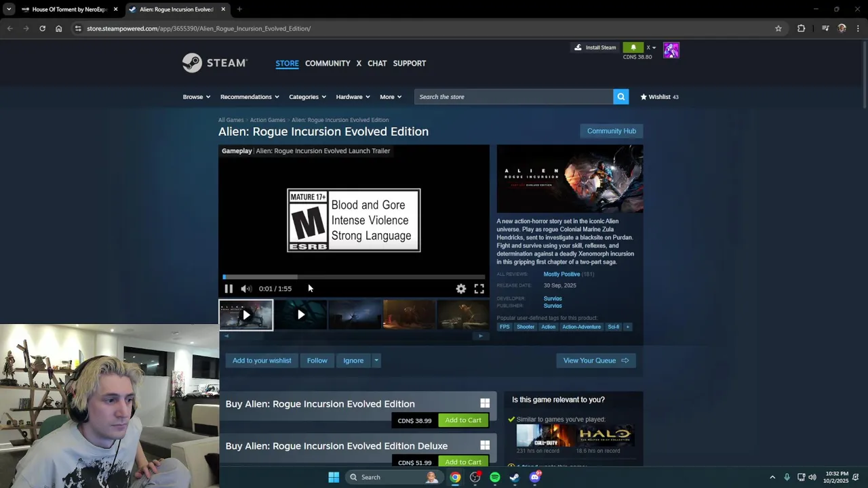The image size is (868, 488).
Task: Go to All Games breadcrumb
Action: click(x=231, y=120)
